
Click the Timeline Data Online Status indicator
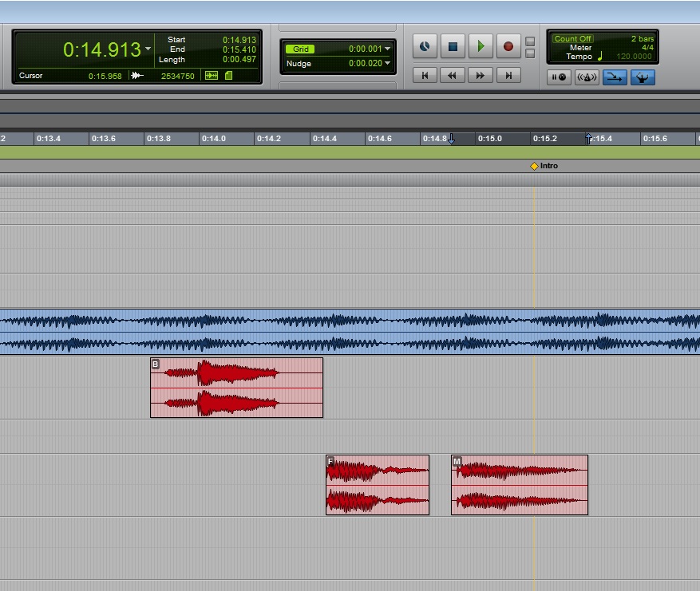(212, 76)
